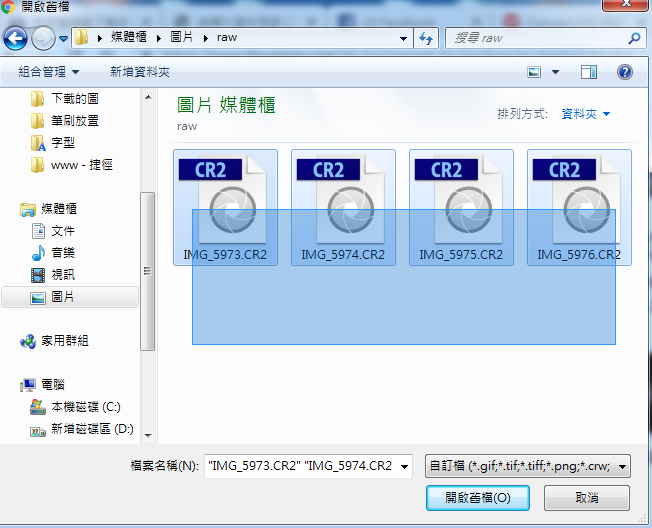
Task: Click sidebar scrollbar up arrow
Action: pos(148,97)
